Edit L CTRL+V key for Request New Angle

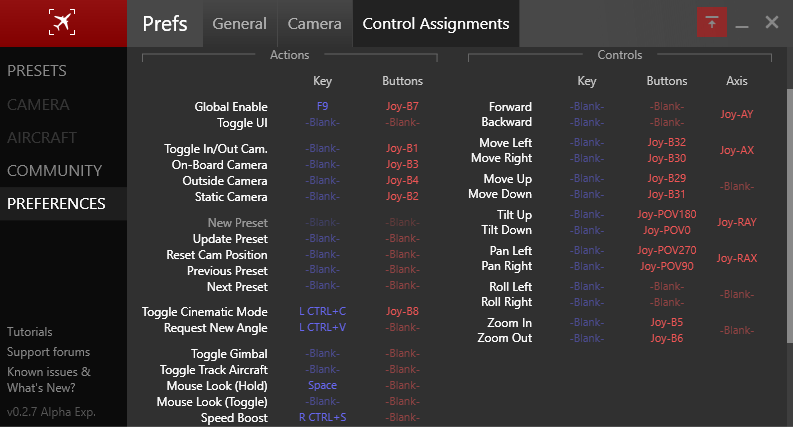[323, 327]
